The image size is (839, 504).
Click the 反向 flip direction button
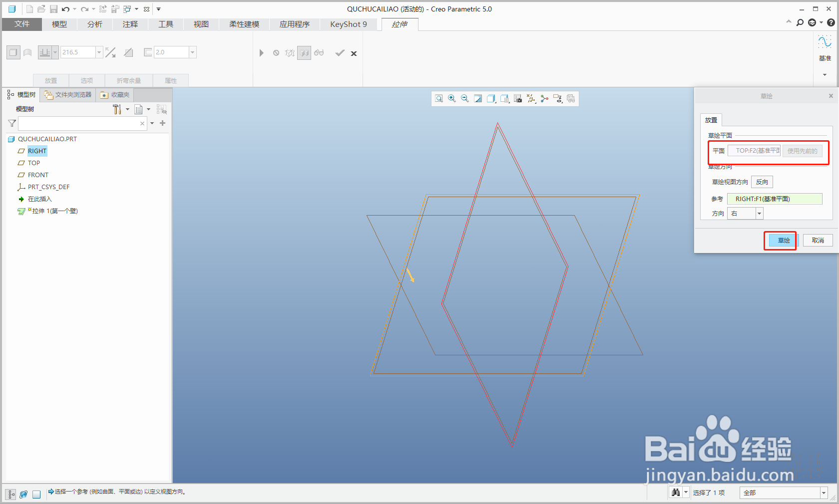click(762, 182)
